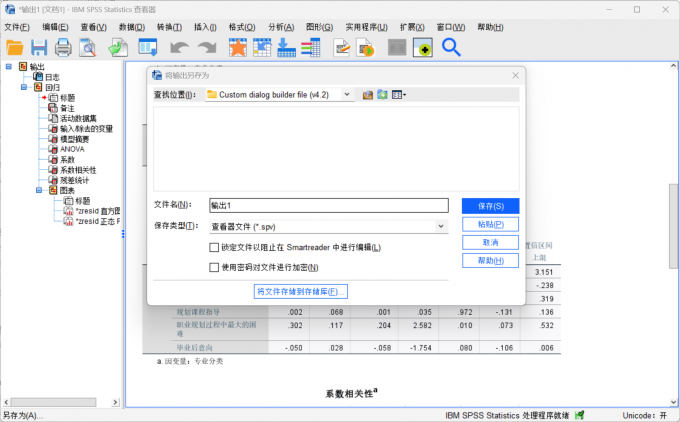
Task: Open the 保存类型 file type dropdown
Action: (441, 226)
